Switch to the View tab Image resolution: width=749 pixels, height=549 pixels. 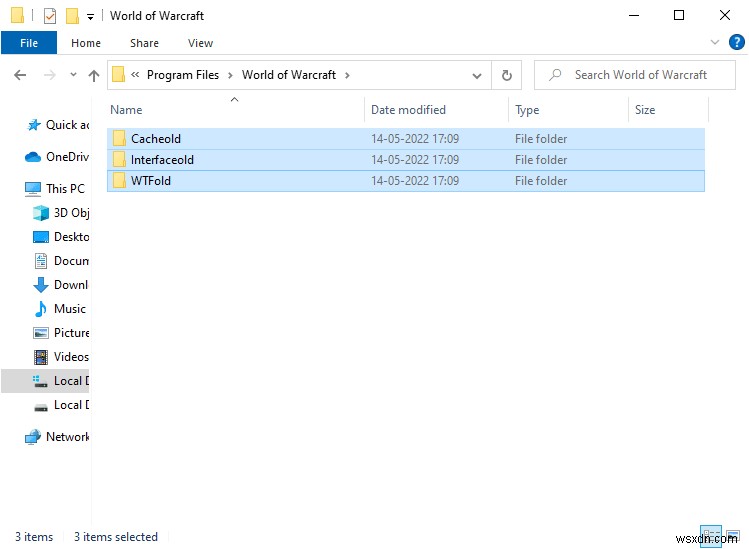[200, 43]
